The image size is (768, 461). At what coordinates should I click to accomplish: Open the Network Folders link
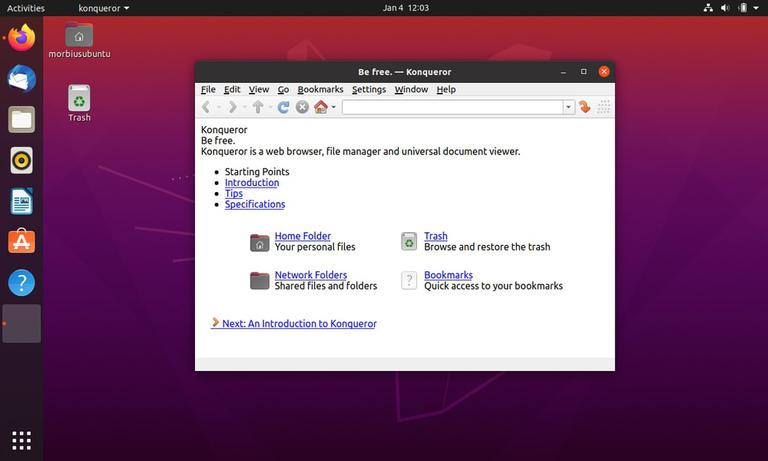coord(311,275)
